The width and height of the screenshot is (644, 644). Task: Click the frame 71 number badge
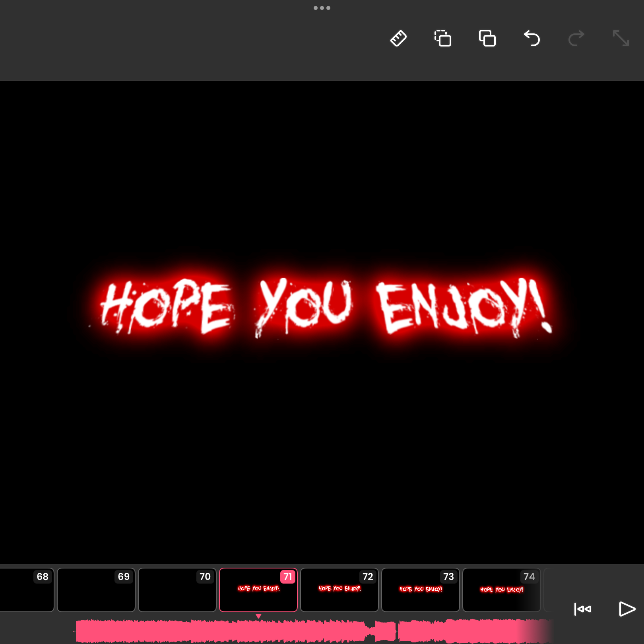pyautogui.click(x=288, y=577)
